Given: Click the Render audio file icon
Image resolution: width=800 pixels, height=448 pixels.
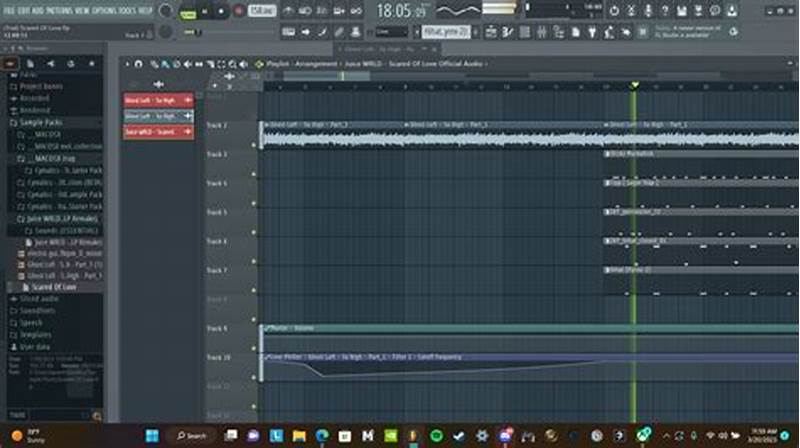Looking at the screenshot, I should point(698,11).
